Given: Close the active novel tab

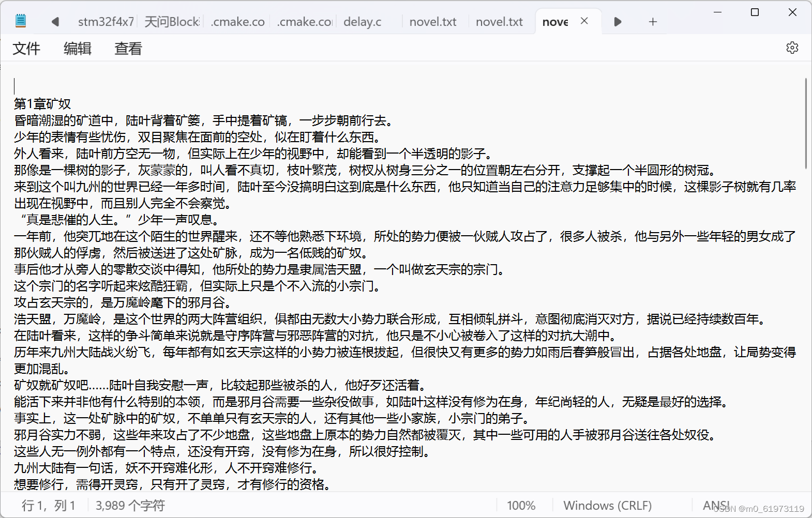Looking at the screenshot, I should 584,21.
